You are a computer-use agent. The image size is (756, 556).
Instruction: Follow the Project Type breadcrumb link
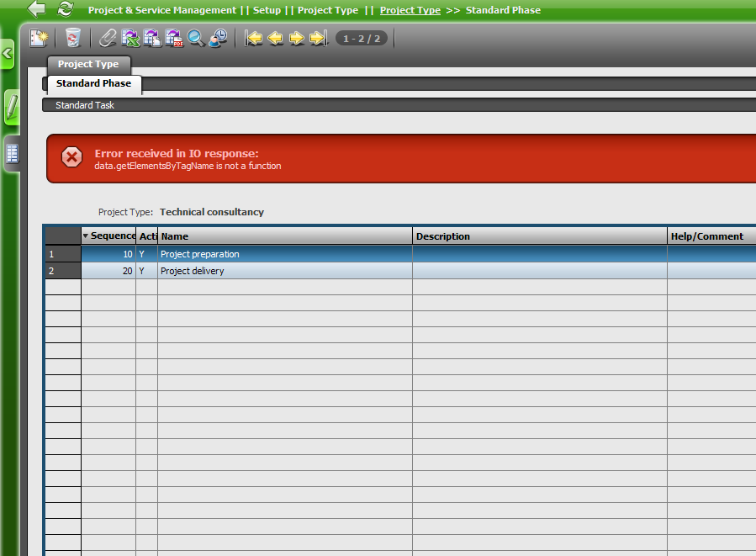tap(410, 10)
